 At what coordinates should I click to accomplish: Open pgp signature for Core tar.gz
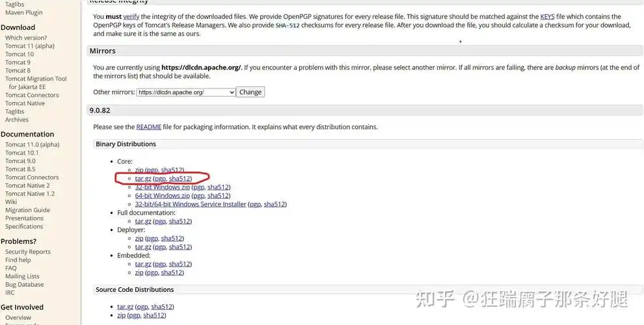(160, 179)
